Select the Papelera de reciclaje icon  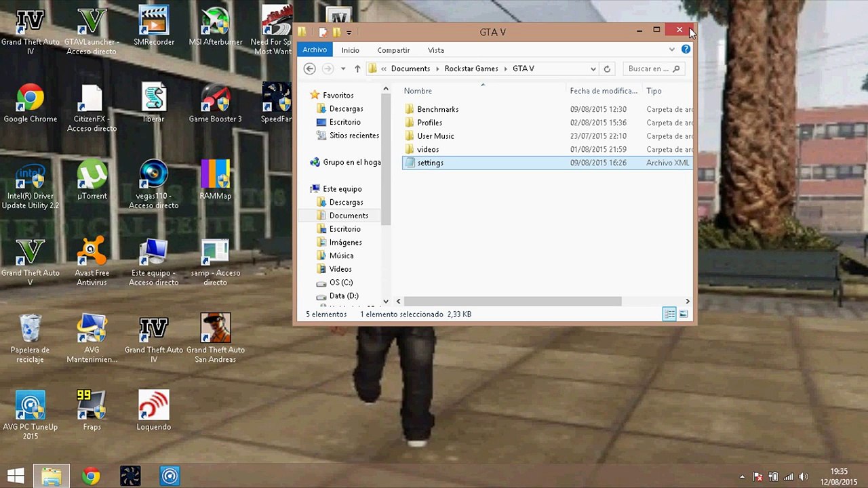pos(31,339)
